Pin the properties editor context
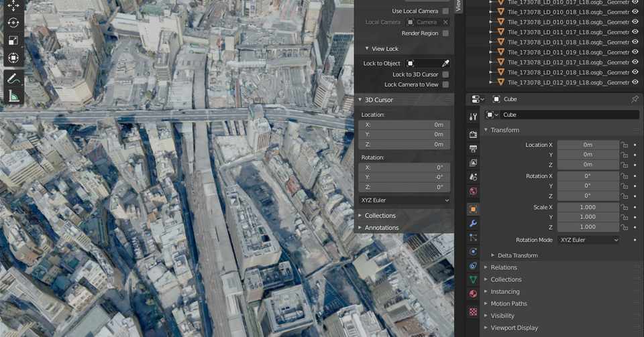Screen dimensions: 644x337 (635, 98)
